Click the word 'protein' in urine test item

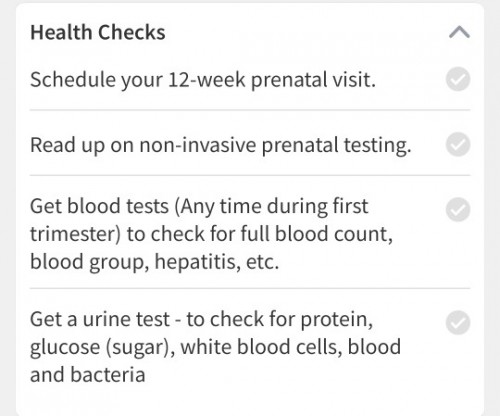337,320
